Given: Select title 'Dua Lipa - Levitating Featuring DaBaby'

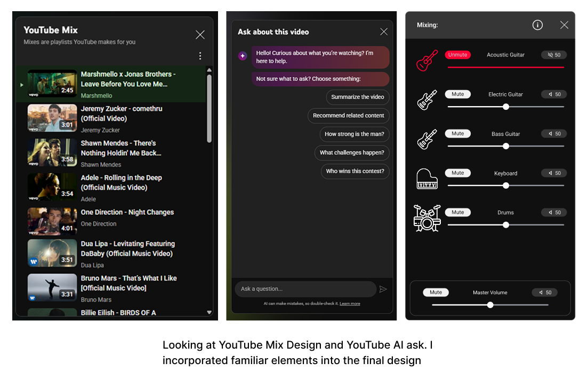Looking at the screenshot, I should click(x=127, y=248).
